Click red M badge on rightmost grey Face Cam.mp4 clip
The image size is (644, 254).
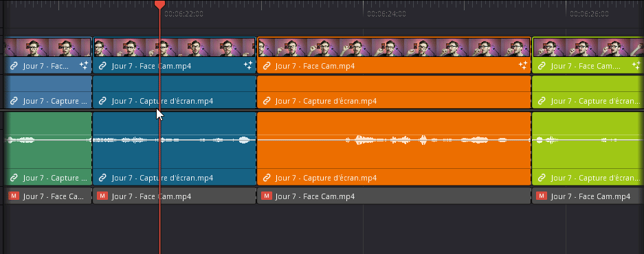(x=542, y=196)
